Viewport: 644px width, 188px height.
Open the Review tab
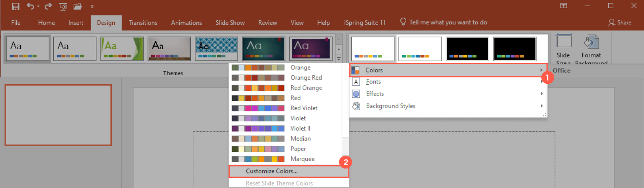(268, 23)
